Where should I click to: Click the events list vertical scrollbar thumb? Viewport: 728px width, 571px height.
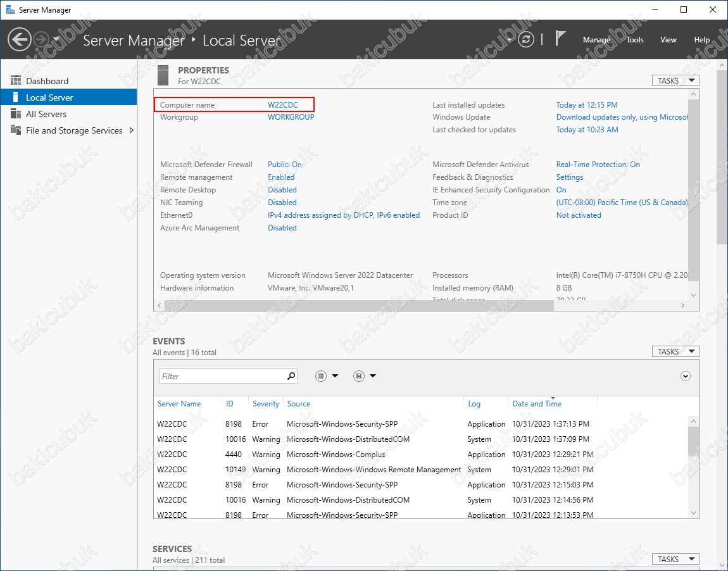click(693, 441)
